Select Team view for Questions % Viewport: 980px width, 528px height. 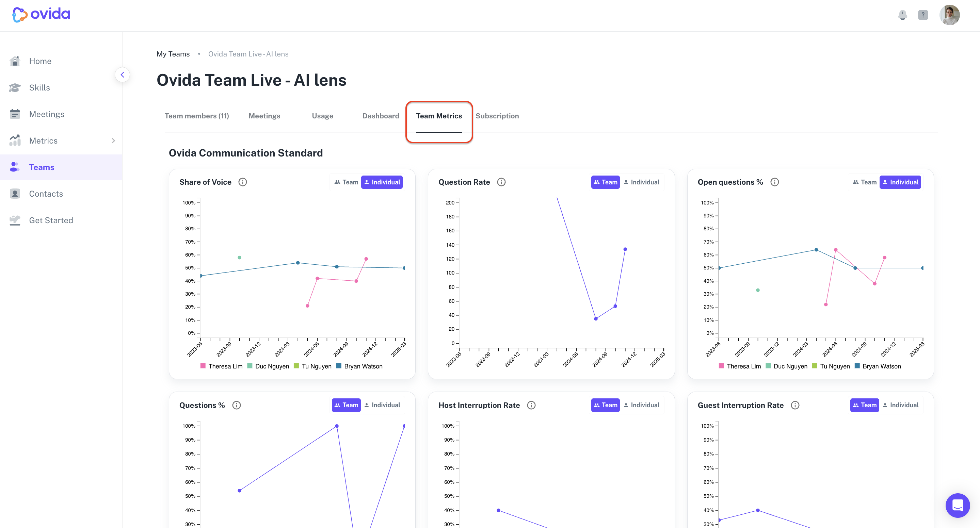coord(346,405)
